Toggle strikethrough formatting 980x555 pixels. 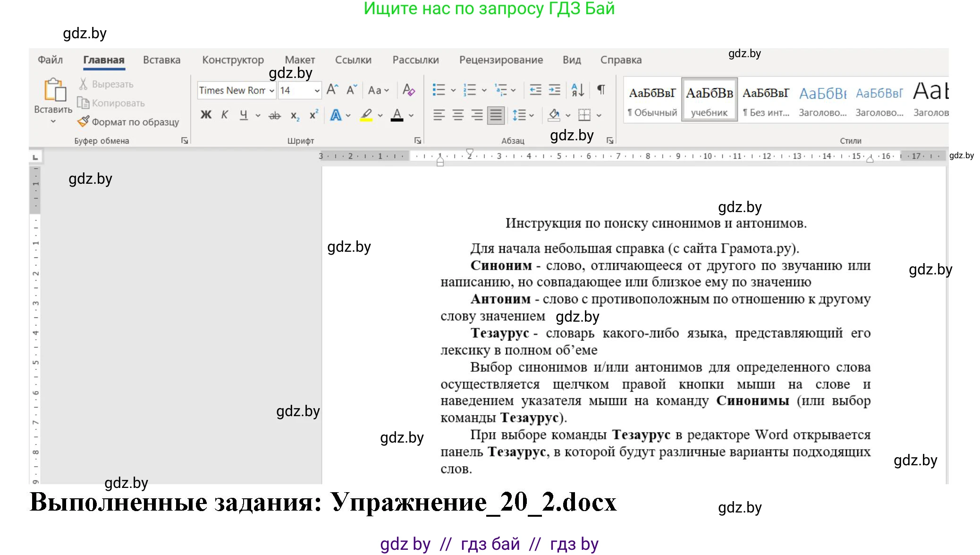274,115
